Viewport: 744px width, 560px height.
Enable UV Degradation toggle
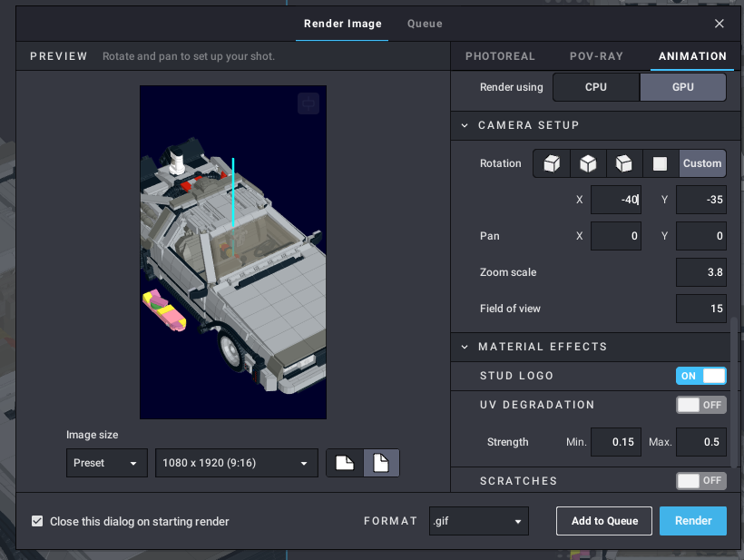700,405
